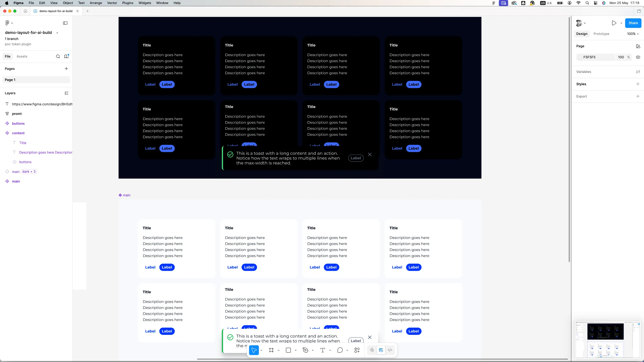Add a new tab with plus
The width and height of the screenshot is (644, 362).
point(88,11)
